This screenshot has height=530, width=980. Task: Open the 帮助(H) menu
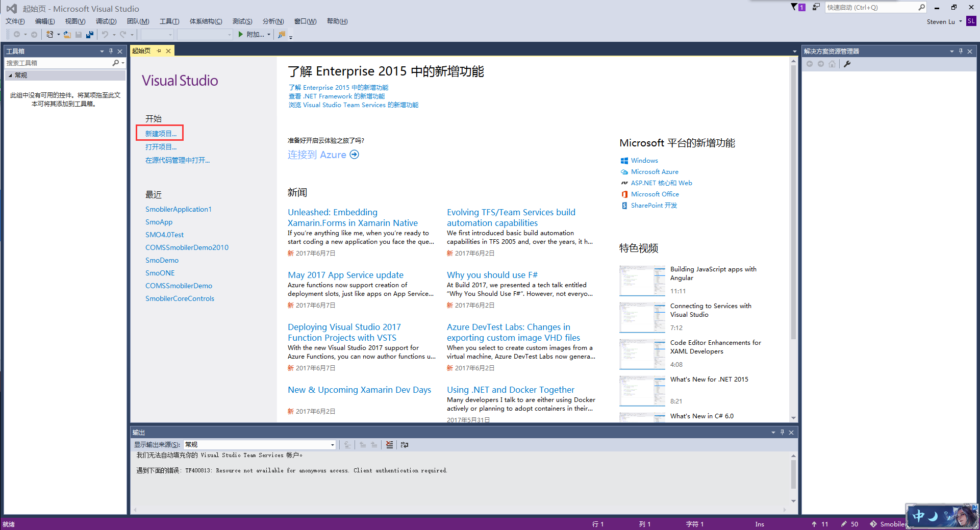pos(337,21)
